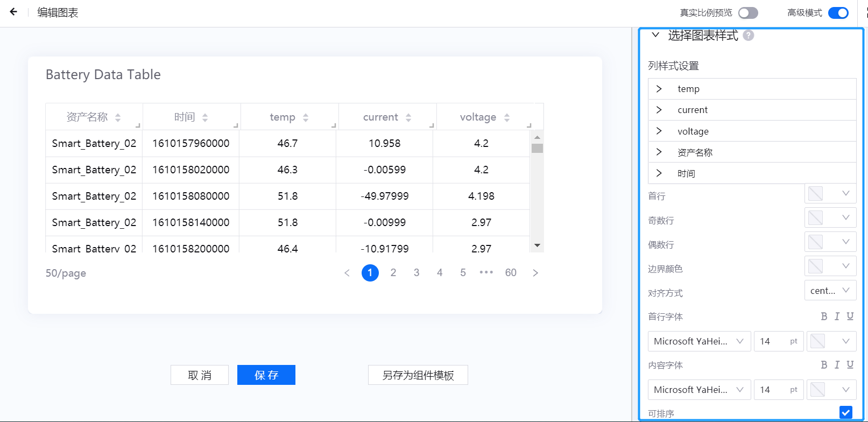Sort the 时间 column

pos(205,117)
